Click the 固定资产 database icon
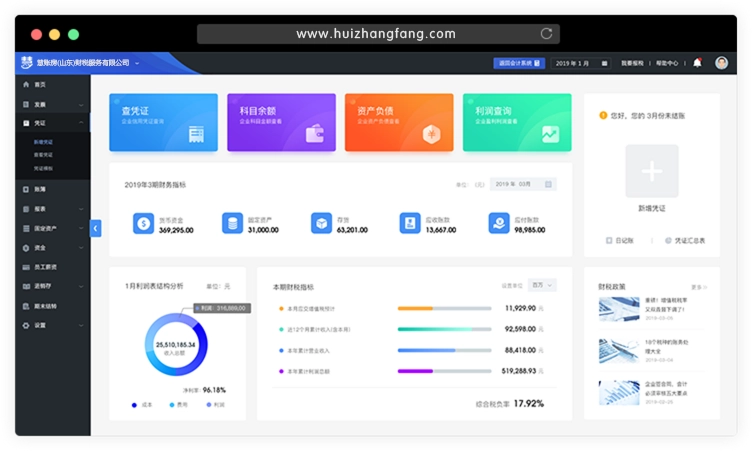 coord(232,224)
